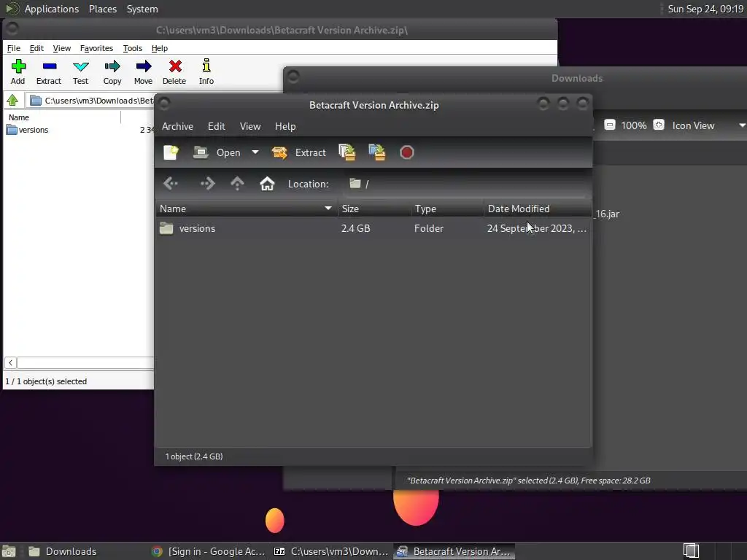The width and height of the screenshot is (747, 560).
Task: Click zoom in icon in Downloads window
Action: 659,125
